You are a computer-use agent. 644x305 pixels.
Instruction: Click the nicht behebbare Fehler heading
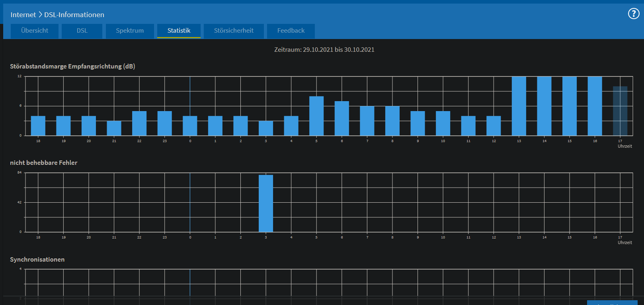(44, 163)
